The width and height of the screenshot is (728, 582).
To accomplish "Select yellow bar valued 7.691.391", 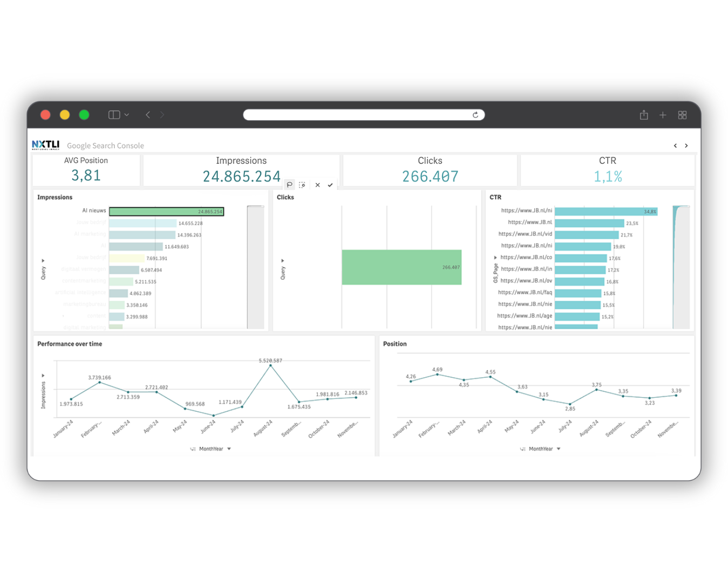I will (x=127, y=258).
